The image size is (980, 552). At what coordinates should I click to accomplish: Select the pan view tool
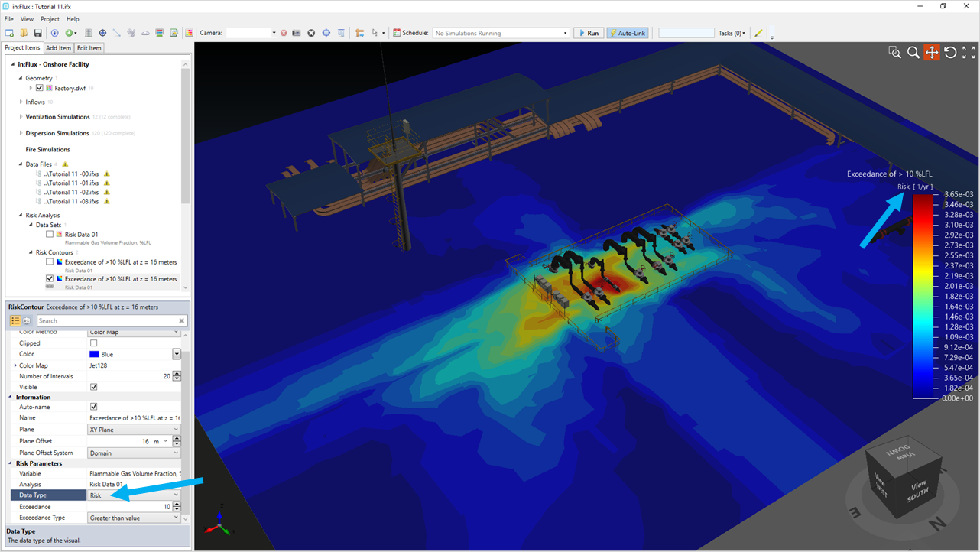pyautogui.click(x=931, y=53)
